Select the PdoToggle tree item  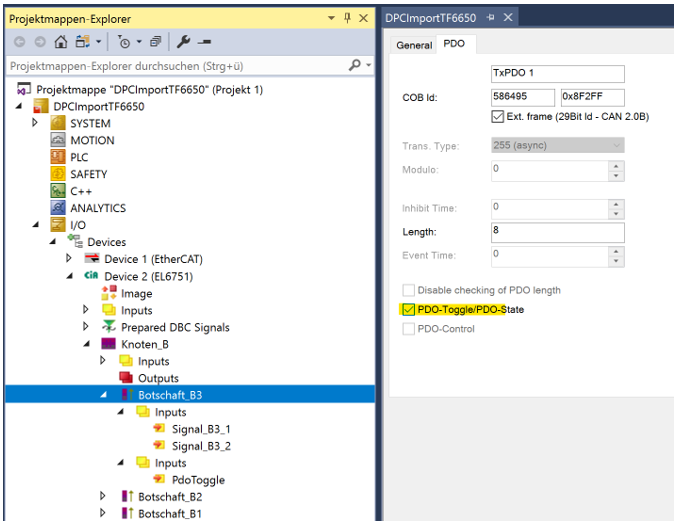click(198, 480)
